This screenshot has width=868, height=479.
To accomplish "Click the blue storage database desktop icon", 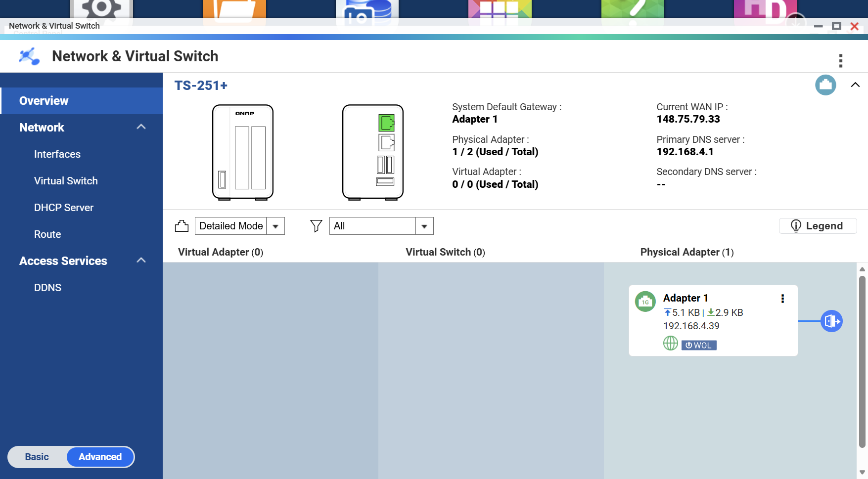I will pos(367,9).
